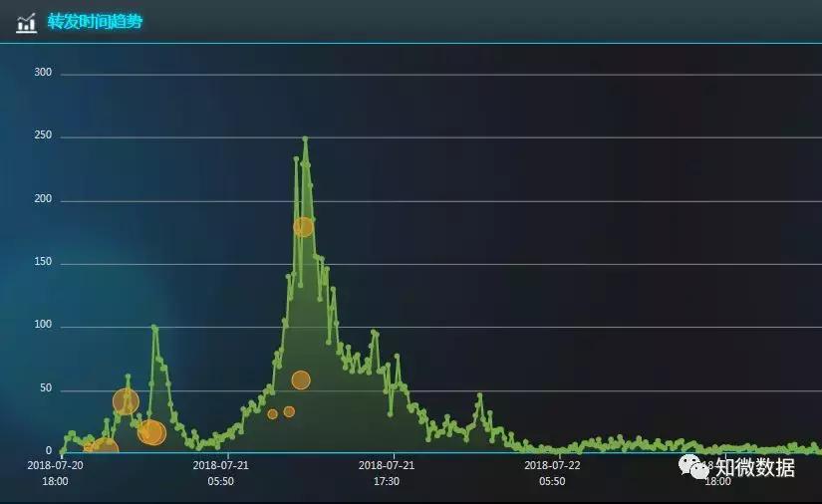Select the y-axis label 150
Image resolution: width=822 pixels, height=504 pixels.
click(43, 261)
